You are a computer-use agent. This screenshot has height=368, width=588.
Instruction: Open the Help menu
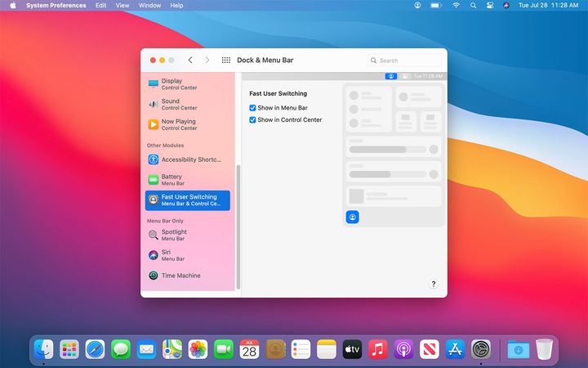[x=176, y=5]
